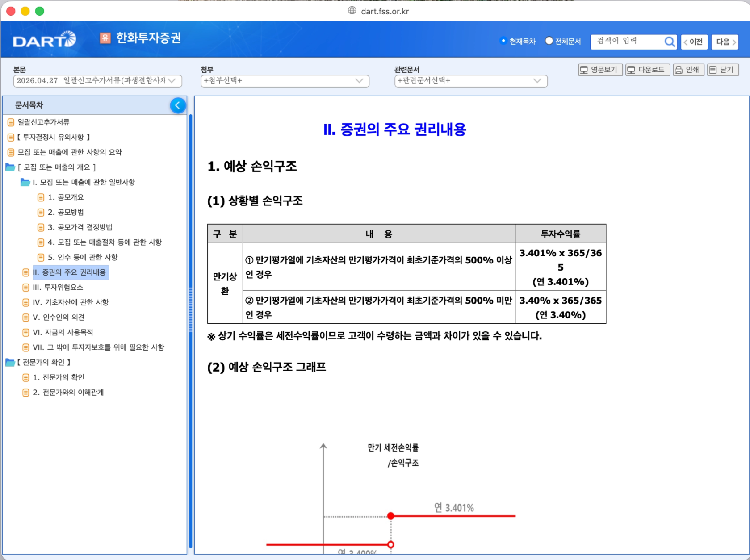The width and height of the screenshot is (750, 560).
Task: Collapse the 【 전문가의 확인 】 folder
Action: pyautogui.click(x=10, y=363)
